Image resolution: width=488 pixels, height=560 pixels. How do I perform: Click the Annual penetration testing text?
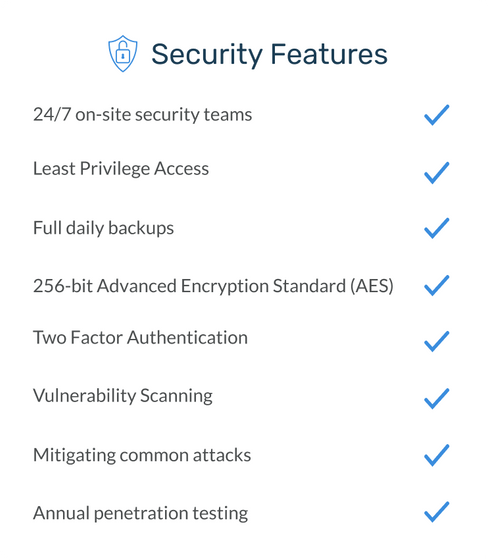(x=141, y=514)
